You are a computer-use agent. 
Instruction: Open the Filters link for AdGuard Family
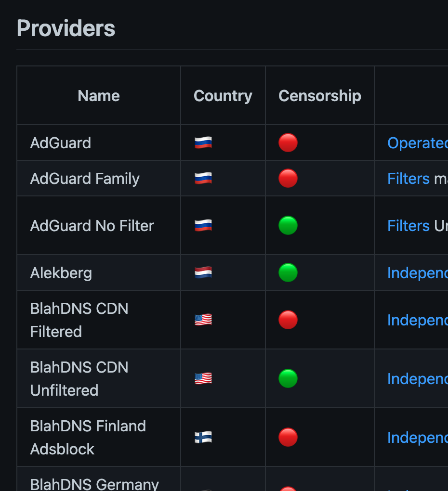point(408,178)
